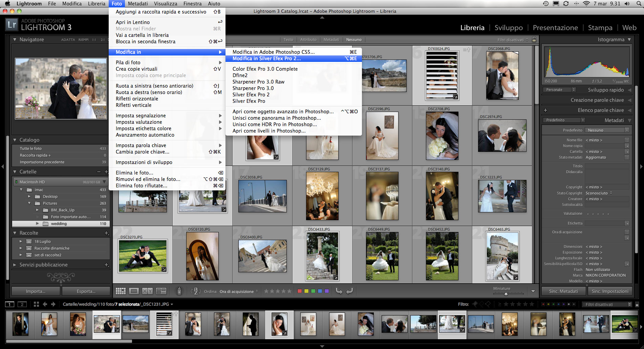Choose Modifica in Adobe Photoshop CS5
Viewport: 644px width, 349px height.
294,52
